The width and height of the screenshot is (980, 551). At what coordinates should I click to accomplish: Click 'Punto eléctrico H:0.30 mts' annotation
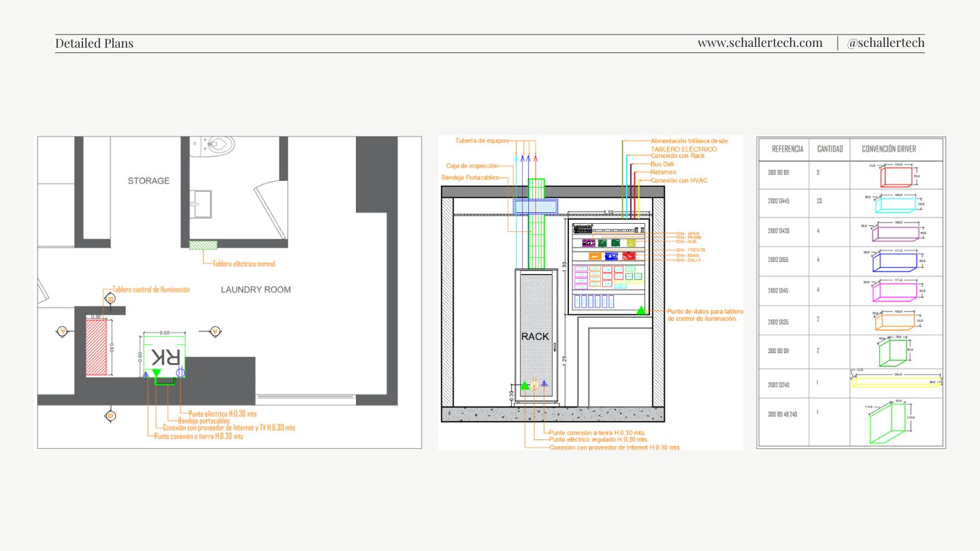[223, 414]
